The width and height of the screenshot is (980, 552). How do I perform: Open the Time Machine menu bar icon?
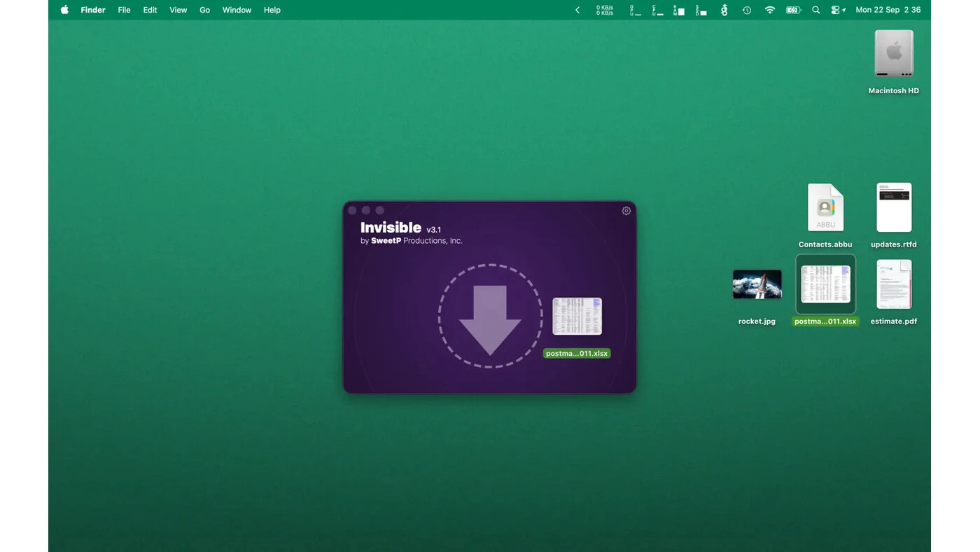tap(747, 10)
